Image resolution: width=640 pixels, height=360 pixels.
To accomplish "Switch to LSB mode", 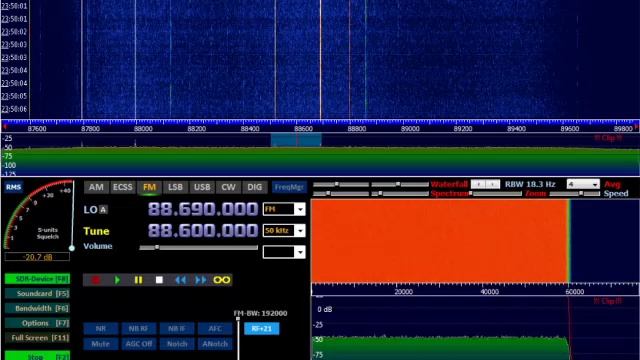I will pos(176,187).
